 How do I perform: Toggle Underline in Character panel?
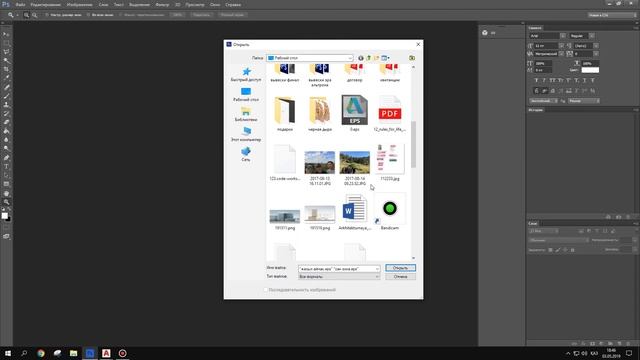584,81
